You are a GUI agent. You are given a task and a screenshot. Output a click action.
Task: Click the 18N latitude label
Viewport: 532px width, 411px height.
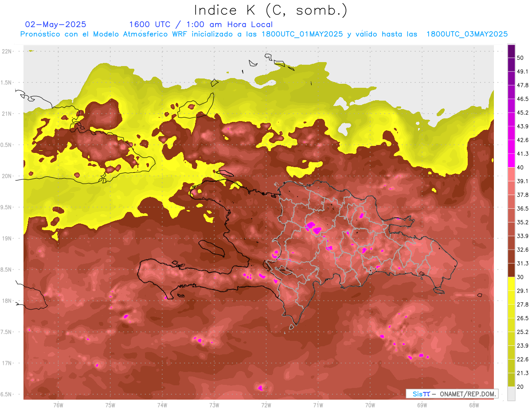click(8, 301)
